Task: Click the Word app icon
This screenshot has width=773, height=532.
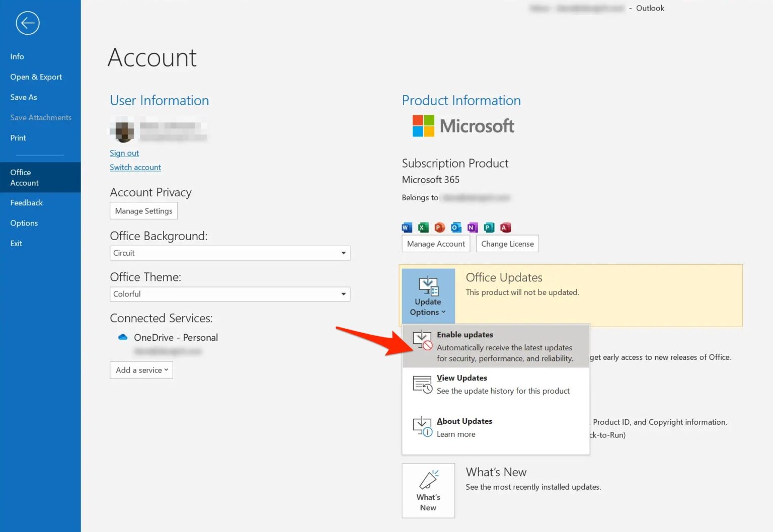Action: click(406, 227)
